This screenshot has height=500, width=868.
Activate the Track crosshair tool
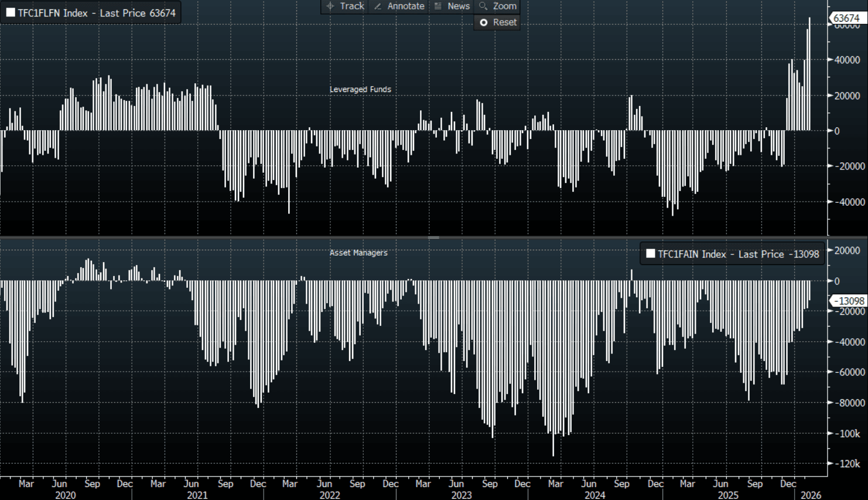click(345, 6)
